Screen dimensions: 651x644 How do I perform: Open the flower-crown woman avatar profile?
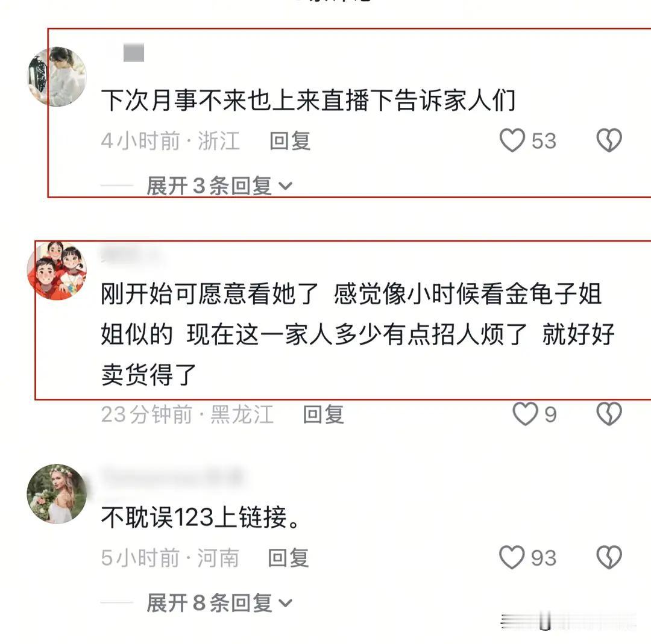[57, 493]
